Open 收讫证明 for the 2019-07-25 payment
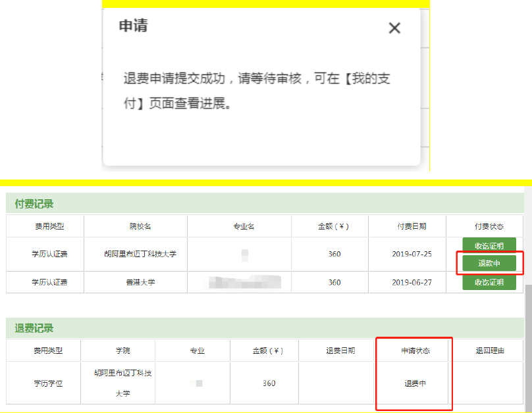The height and width of the screenshot is (413, 532). click(489, 246)
